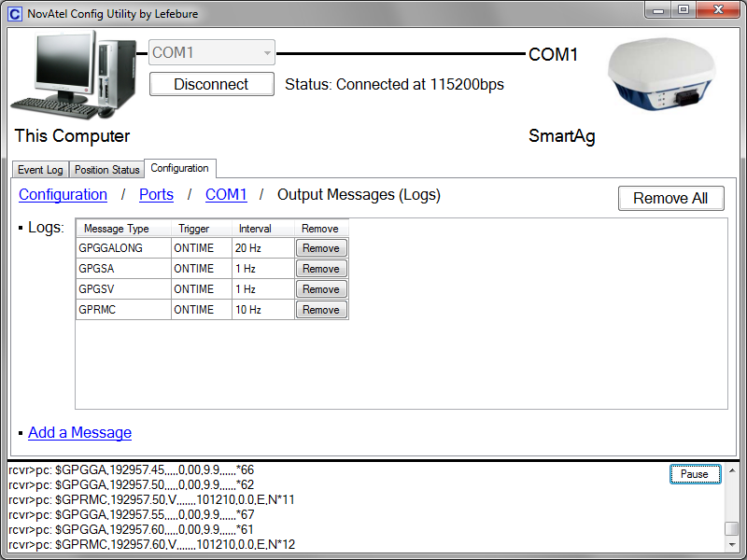
Task: Open the COM1 port dropdown
Action: [212, 53]
